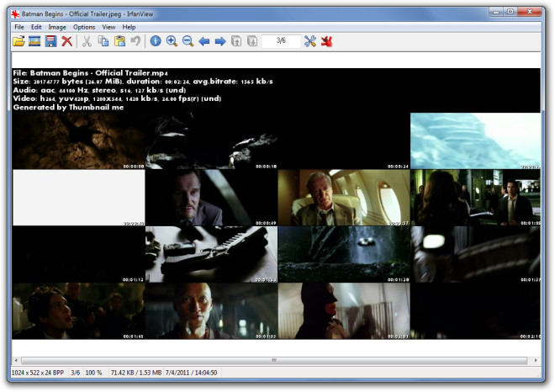Click the horizontal scrollbar right arrow
Image resolution: width=555 pixels, height=392 pixels.
[x=536, y=360]
